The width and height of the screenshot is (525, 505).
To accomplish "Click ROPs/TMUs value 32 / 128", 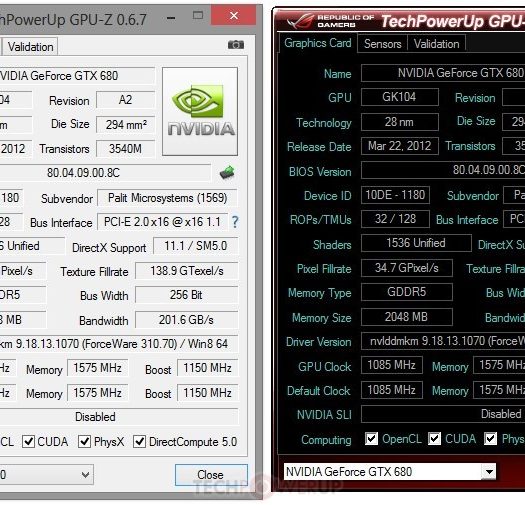I will click(x=395, y=219).
